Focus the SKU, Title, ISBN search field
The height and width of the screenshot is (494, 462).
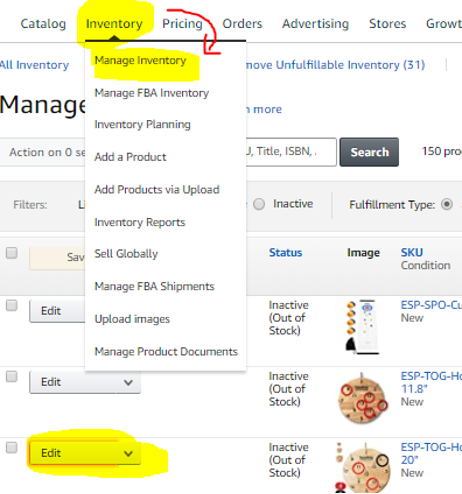coord(291,152)
